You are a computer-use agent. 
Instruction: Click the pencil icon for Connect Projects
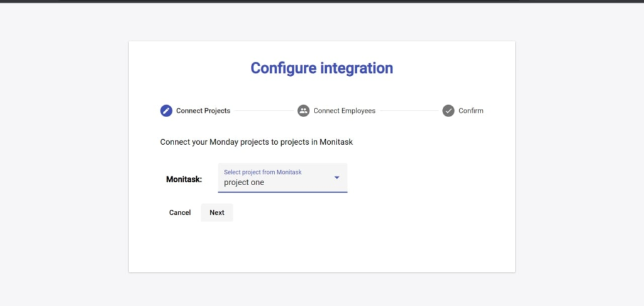tap(166, 111)
